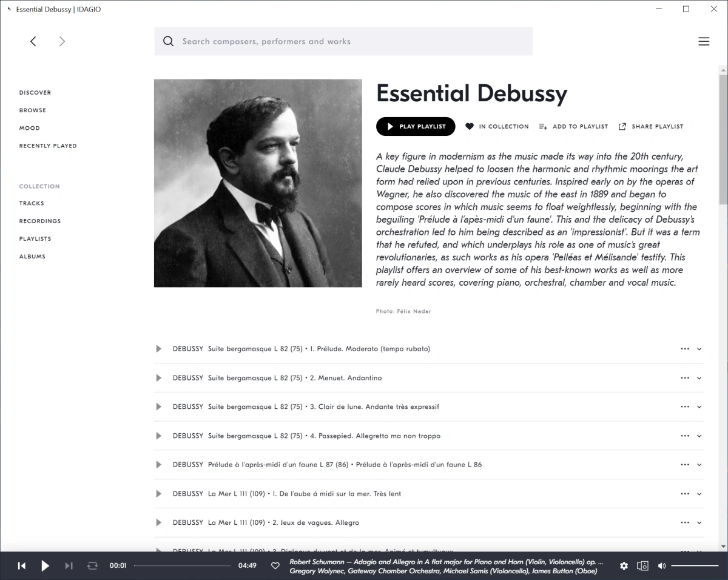Play Prélude à l'après-midi d'un faune track
This screenshot has width=728, height=580.
(x=158, y=465)
